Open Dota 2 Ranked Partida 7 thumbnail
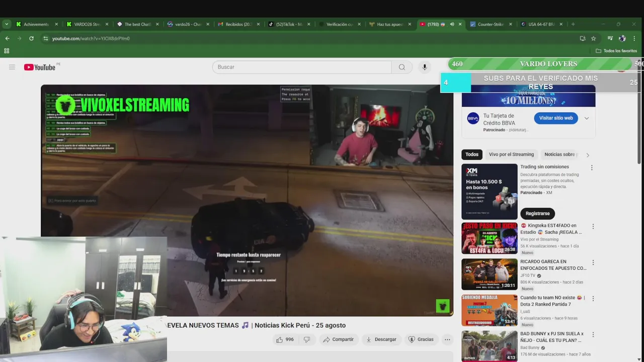The image size is (644, 362). click(x=490, y=310)
